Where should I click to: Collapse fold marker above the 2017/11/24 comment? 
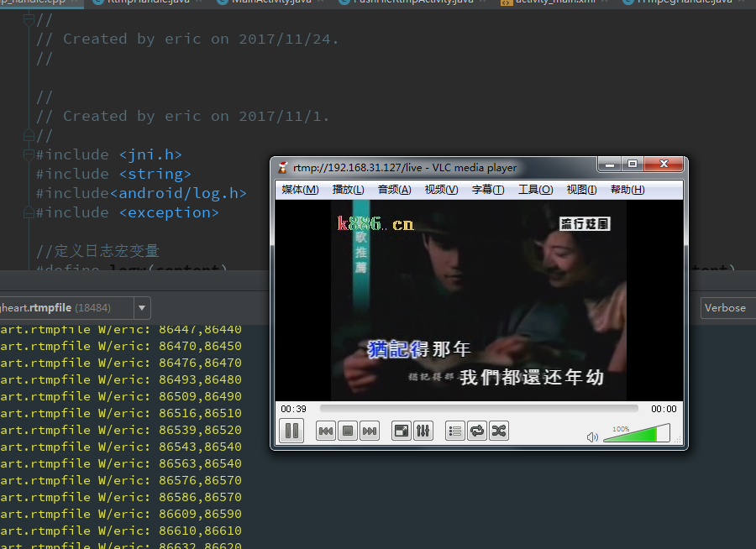(29, 20)
